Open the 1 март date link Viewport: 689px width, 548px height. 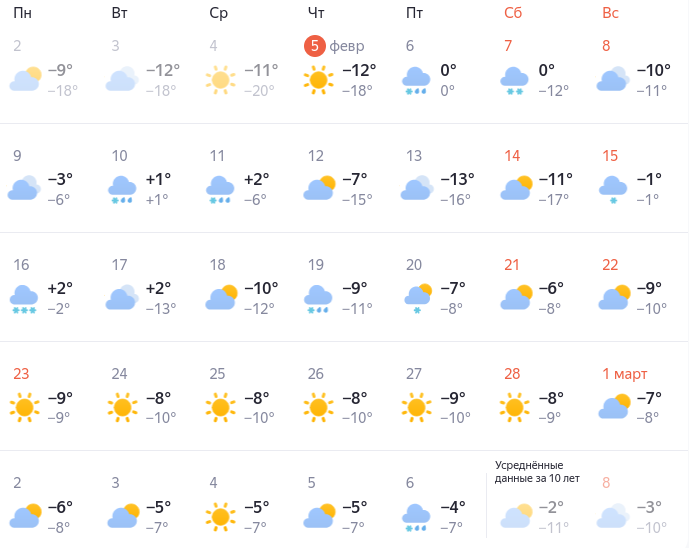click(x=624, y=374)
